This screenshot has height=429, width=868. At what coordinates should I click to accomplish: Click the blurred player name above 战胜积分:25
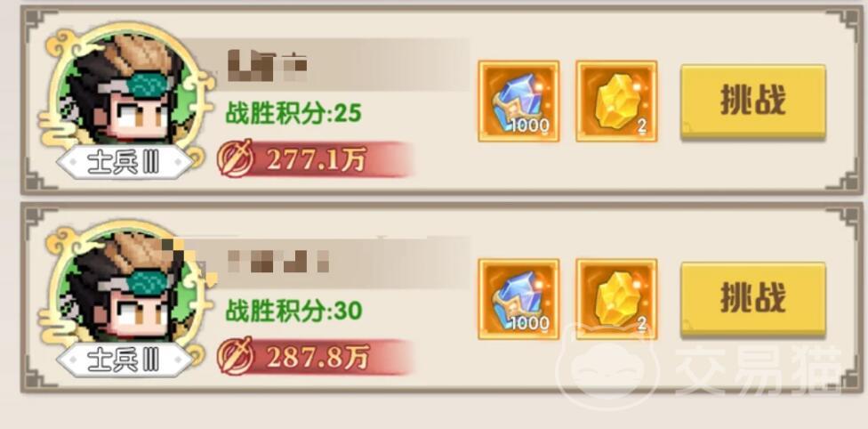(x=268, y=65)
